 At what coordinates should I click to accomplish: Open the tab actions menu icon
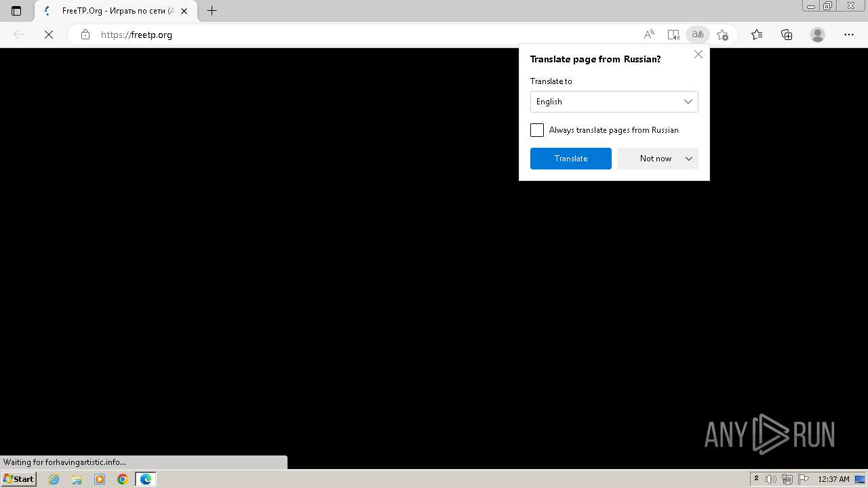tap(16, 11)
